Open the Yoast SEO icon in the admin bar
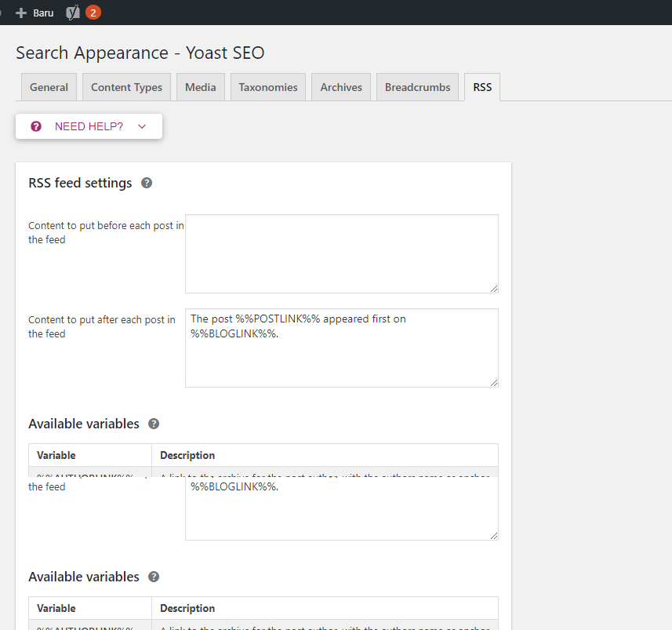Screen dimensions: 672x630 73,13
